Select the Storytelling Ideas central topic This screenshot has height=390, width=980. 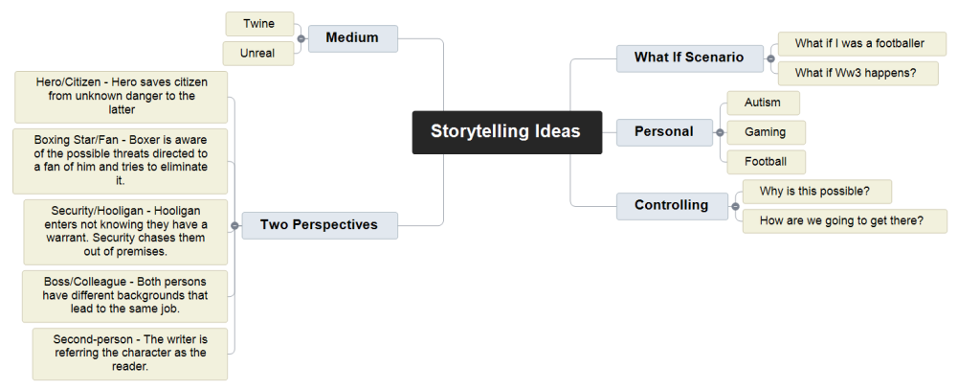coord(507,132)
